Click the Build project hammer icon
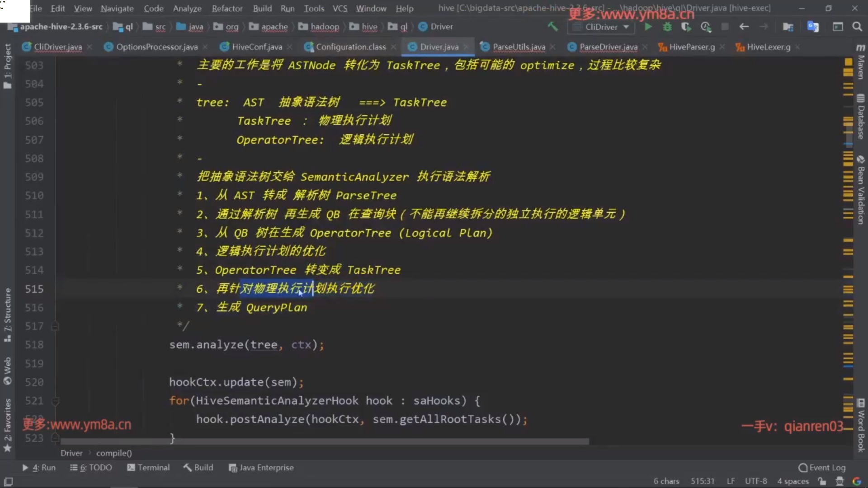868x488 pixels. [552, 27]
